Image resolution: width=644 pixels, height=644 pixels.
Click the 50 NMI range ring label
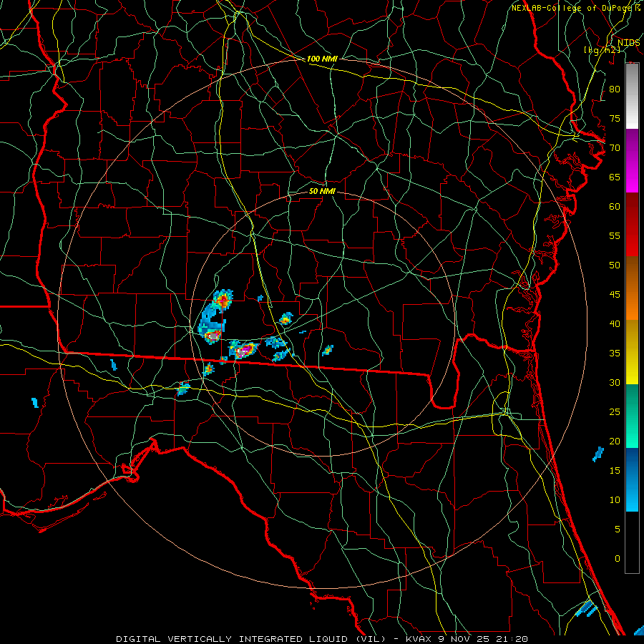coord(322,191)
